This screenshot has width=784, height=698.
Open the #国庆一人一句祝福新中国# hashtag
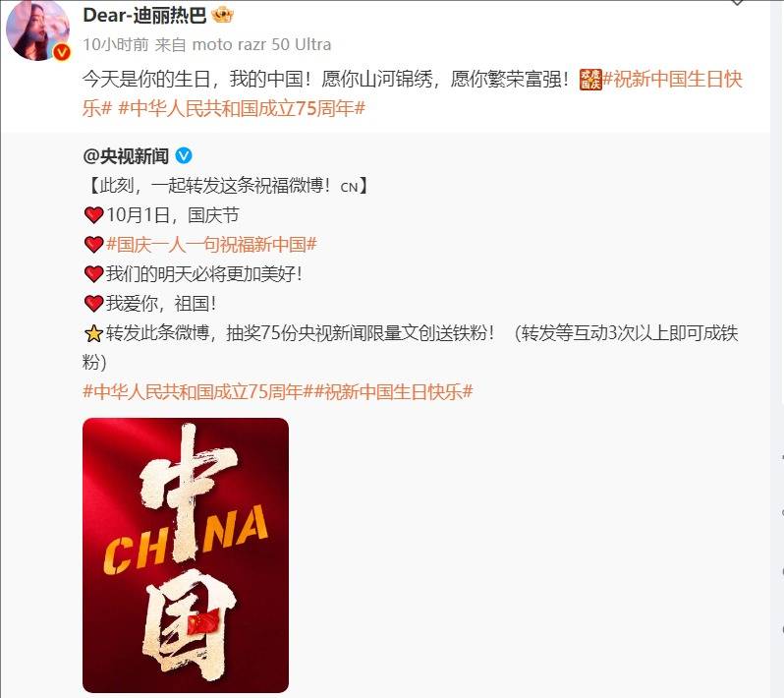pos(211,244)
